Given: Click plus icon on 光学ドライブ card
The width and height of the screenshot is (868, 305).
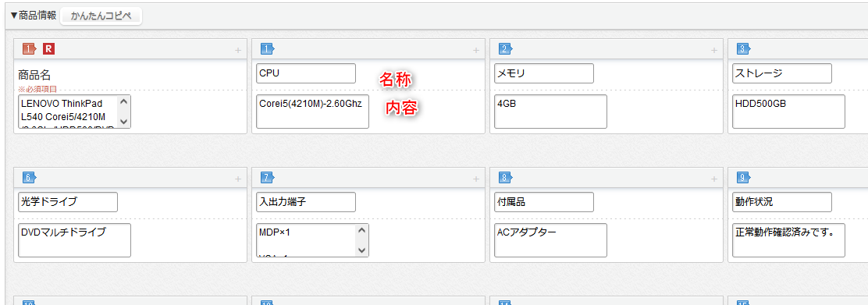Looking at the screenshot, I should 238,179.
